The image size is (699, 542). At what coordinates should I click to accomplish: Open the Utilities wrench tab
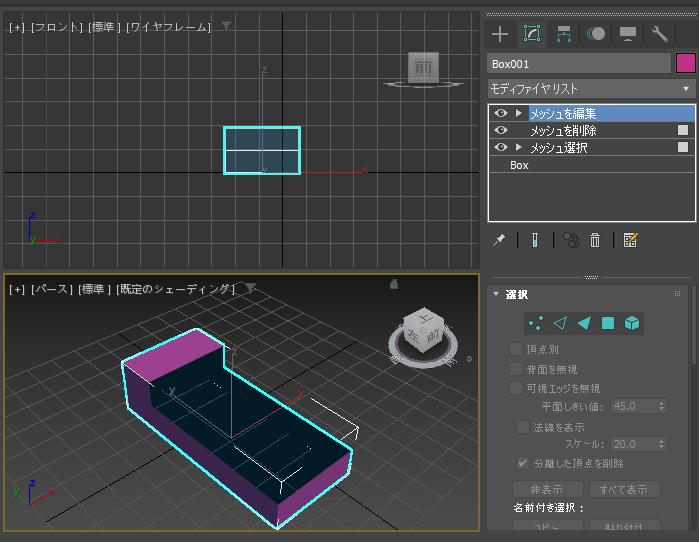click(x=660, y=34)
